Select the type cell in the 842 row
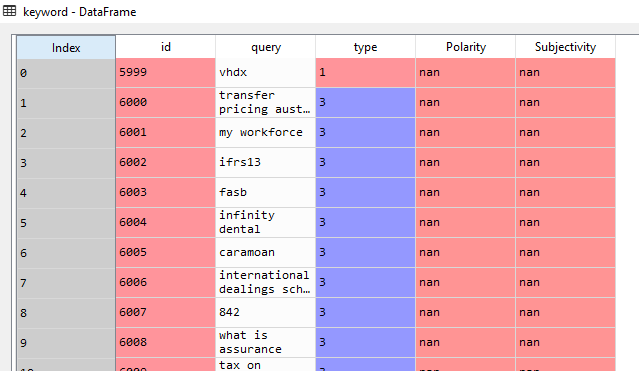 365,312
